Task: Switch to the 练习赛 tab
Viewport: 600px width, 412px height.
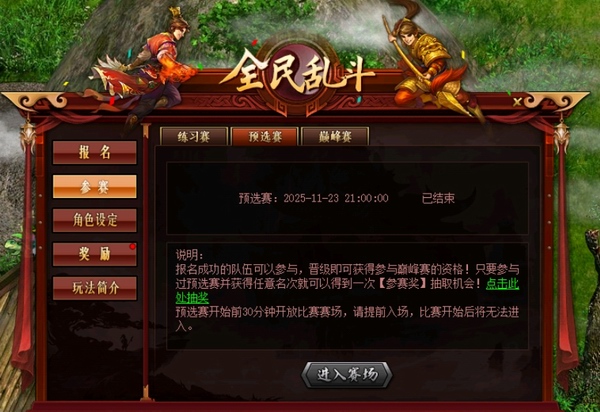Action: click(x=194, y=137)
